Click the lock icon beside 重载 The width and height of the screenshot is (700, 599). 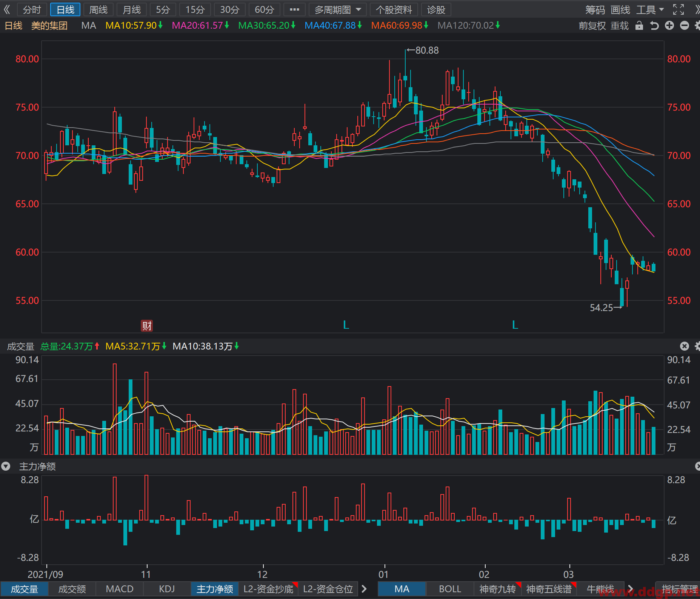(x=639, y=26)
